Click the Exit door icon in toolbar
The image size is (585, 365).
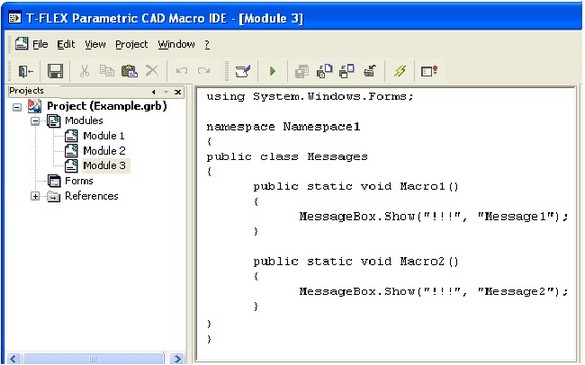click(25, 71)
